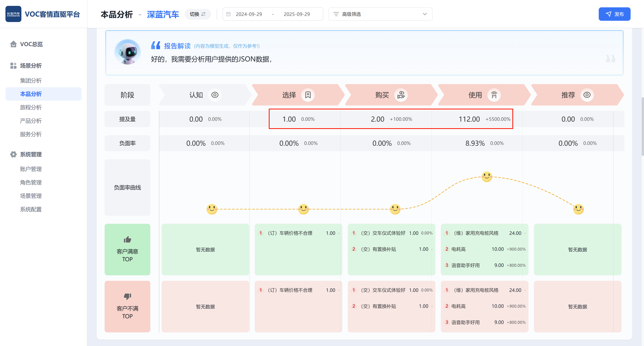Click the eye icon beside 认知 stage
This screenshot has width=644, height=346.
pyautogui.click(x=215, y=95)
